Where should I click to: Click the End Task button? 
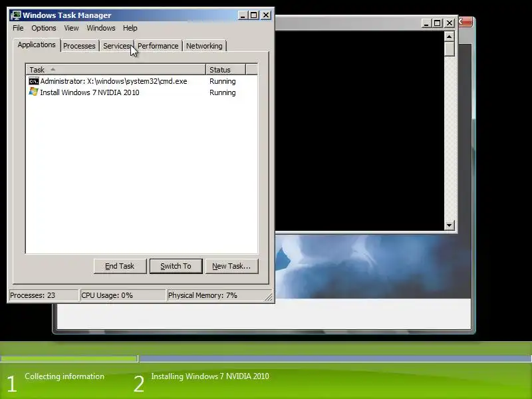120,266
